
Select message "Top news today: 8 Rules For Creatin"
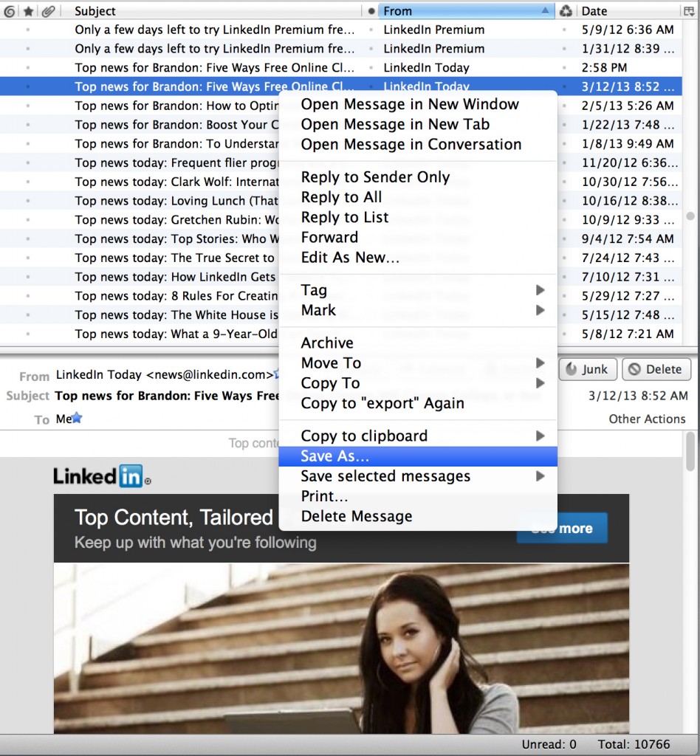pos(176,295)
